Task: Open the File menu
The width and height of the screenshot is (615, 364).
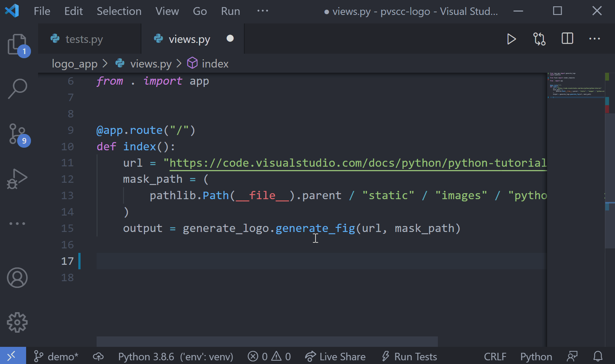Action: 41,11
